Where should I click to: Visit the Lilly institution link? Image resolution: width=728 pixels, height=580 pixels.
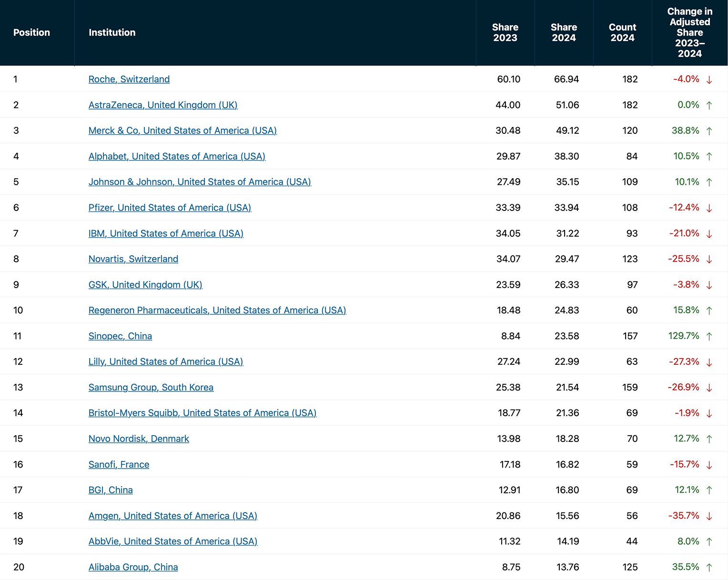pos(166,362)
